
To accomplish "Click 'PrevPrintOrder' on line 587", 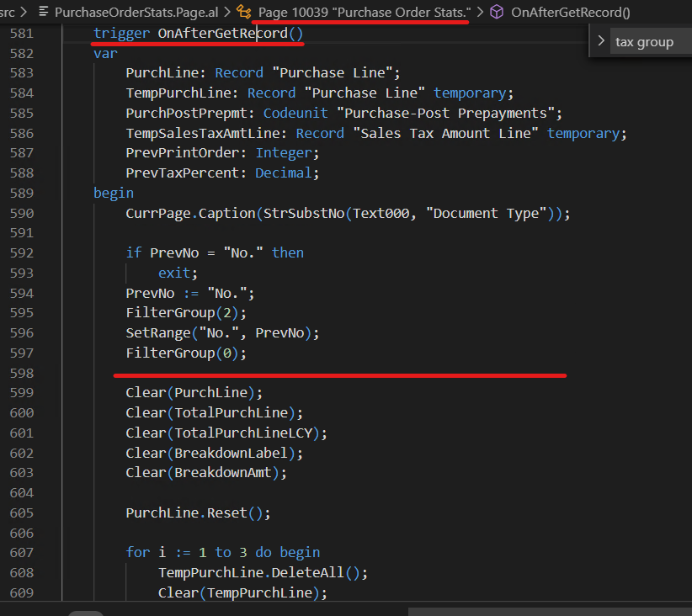I will click(183, 152).
